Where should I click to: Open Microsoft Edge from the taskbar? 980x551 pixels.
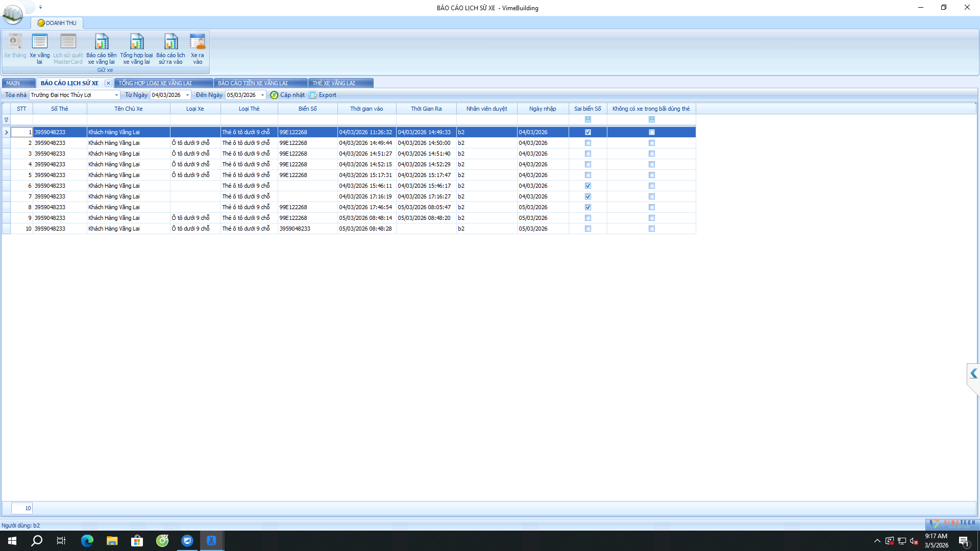[x=87, y=541]
